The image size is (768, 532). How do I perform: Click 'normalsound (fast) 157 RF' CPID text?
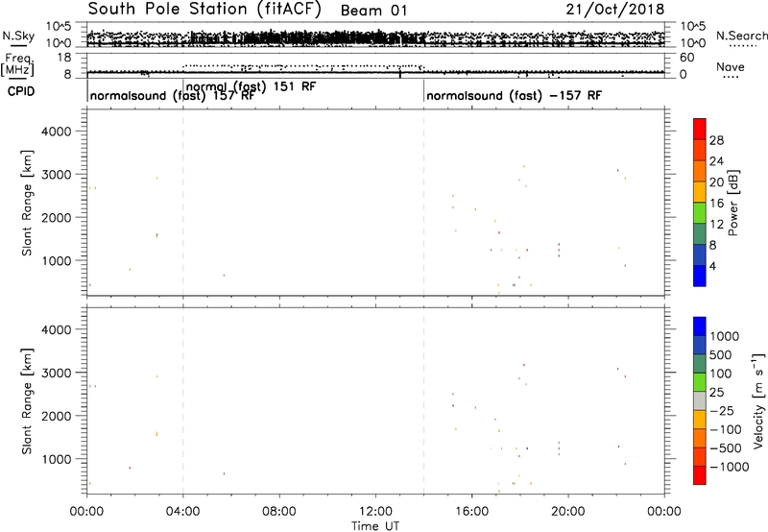coord(172,96)
